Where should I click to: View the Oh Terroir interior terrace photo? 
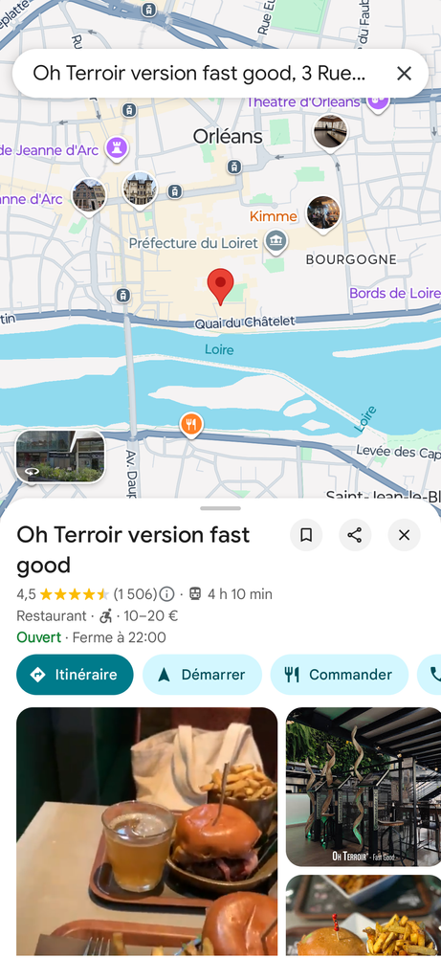364,787
